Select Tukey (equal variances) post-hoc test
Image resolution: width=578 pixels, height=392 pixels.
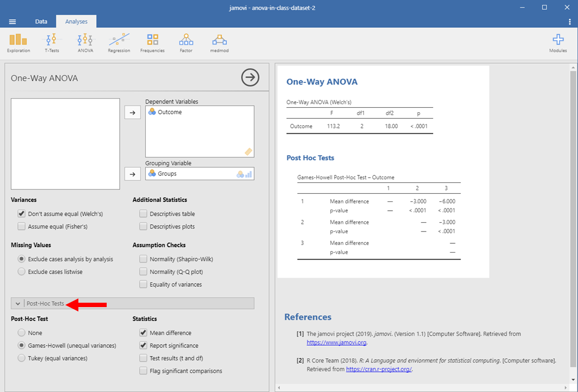click(22, 358)
